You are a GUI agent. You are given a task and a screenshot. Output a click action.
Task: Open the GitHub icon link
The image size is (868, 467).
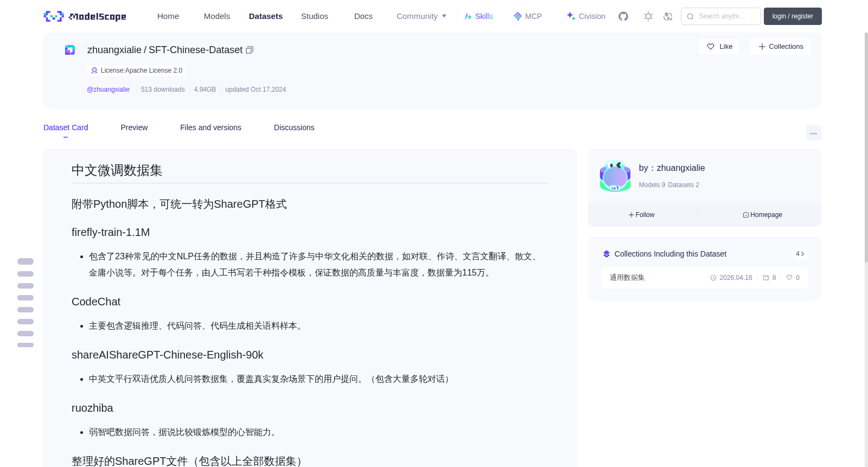[x=623, y=16]
